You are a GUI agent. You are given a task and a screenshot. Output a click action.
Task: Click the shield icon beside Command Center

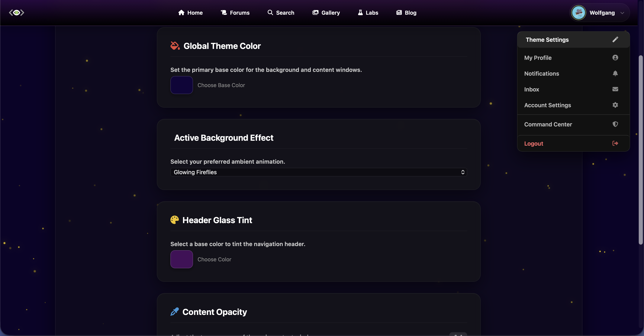615,124
